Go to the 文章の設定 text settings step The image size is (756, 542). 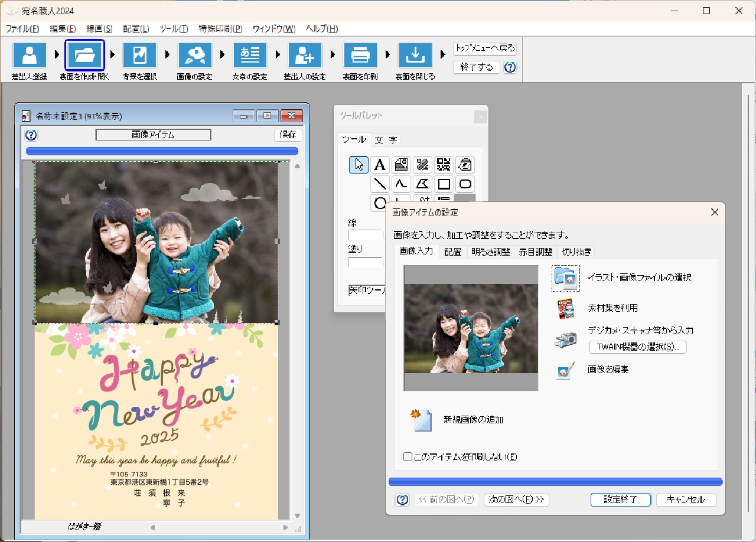250,55
